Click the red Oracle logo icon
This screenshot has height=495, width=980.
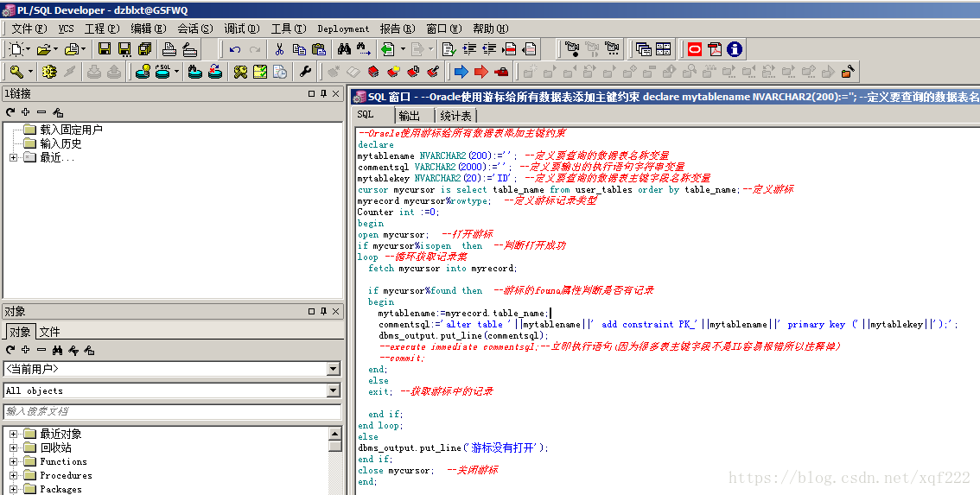pos(695,48)
